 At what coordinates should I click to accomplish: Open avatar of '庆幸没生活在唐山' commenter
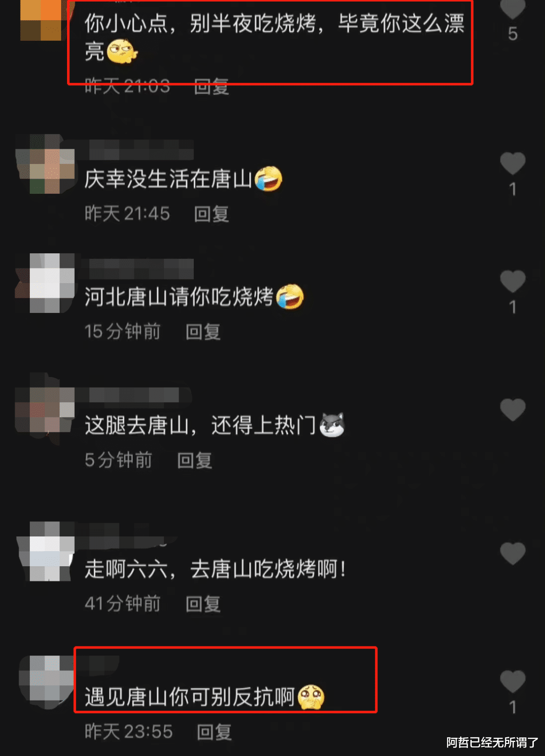tap(45, 164)
